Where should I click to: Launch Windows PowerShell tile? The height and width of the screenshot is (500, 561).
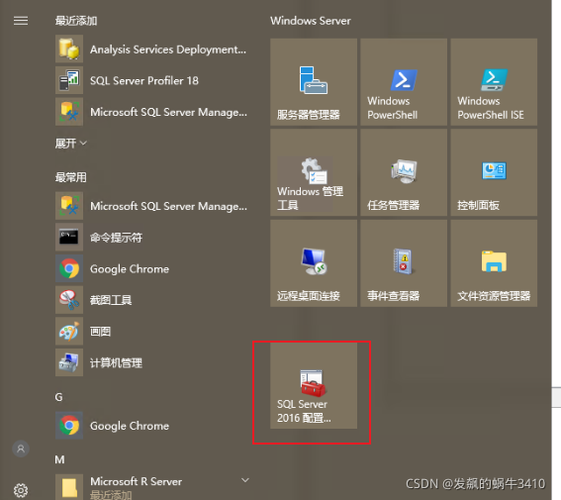[x=404, y=82]
